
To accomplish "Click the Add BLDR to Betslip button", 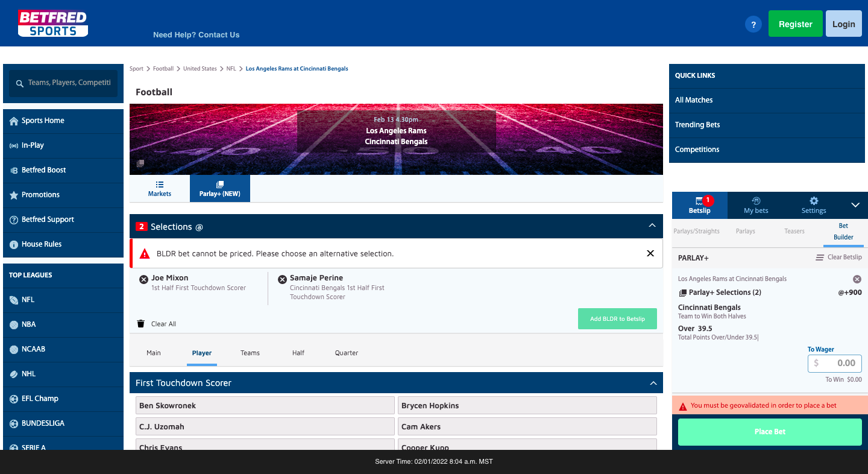I will (x=617, y=318).
